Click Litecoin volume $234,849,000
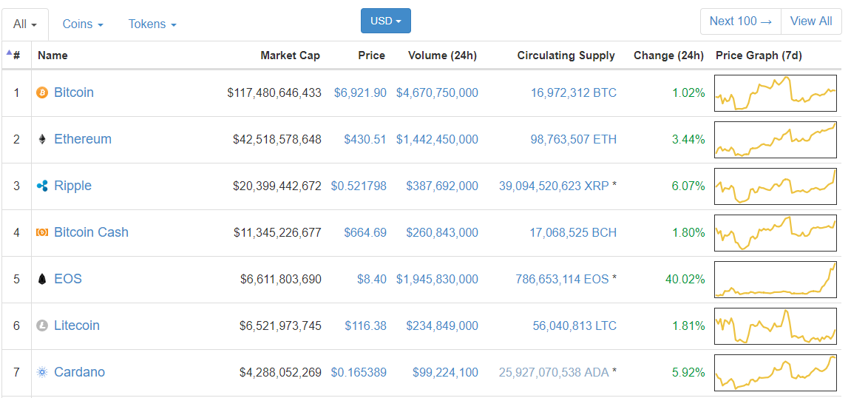 (x=442, y=326)
